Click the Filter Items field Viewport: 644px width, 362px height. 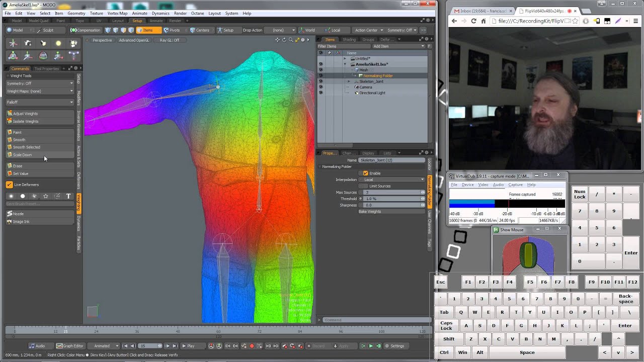[344, 46]
